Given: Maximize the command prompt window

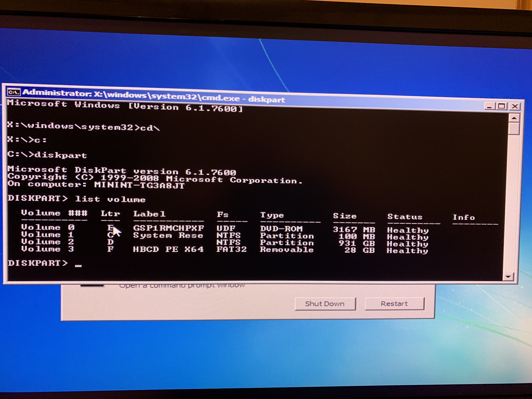Looking at the screenshot, I should click(x=502, y=106).
